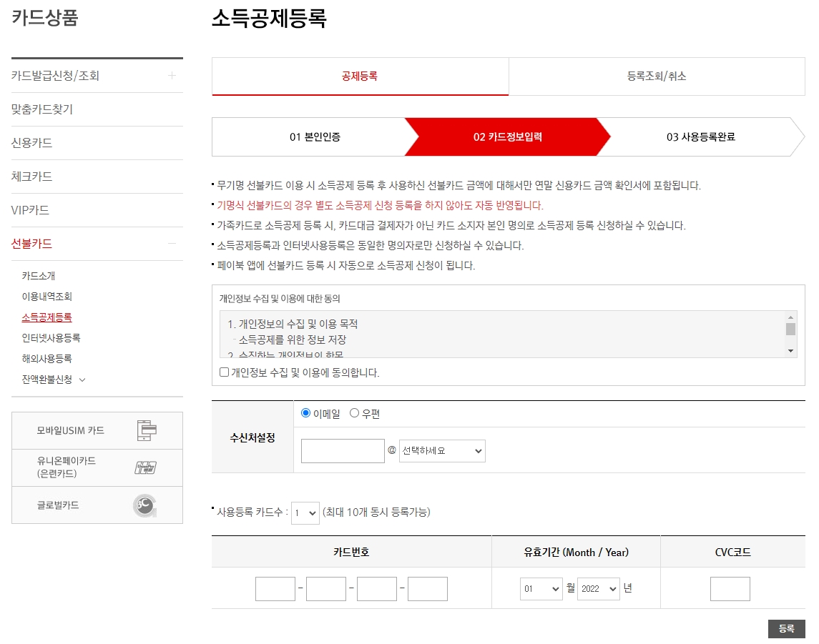This screenshot has width=819, height=644.
Task: Select the 우편 delivery radio button
Action: pyautogui.click(x=355, y=412)
